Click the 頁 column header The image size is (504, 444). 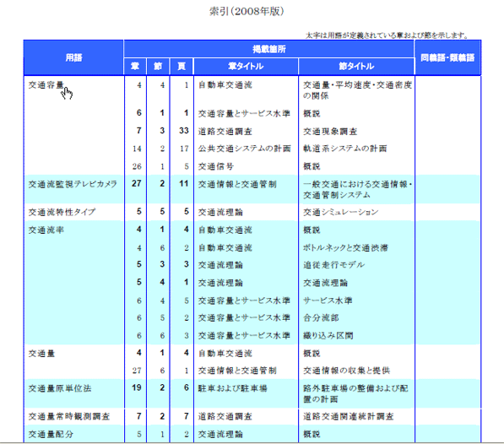click(182, 67)
